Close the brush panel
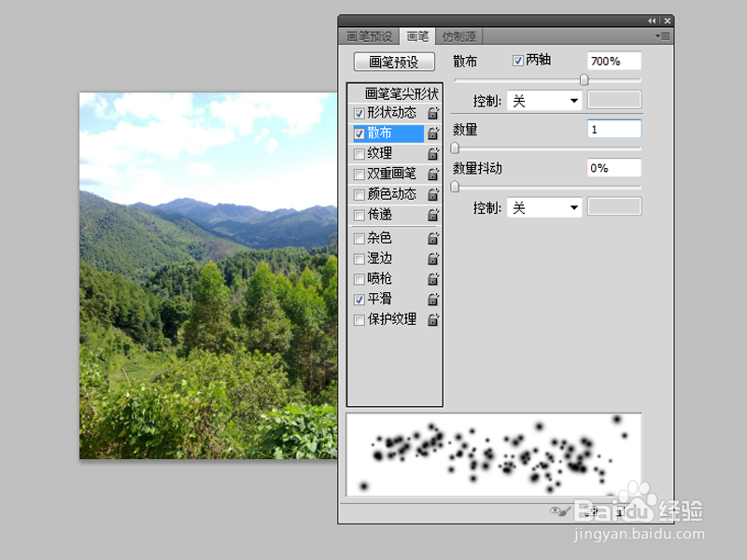 [668, 21]
